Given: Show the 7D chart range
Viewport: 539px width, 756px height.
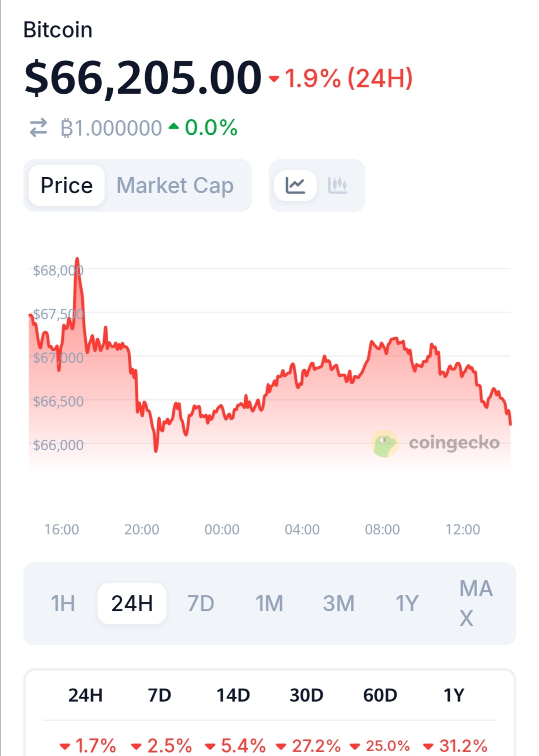Looking at the screenshot, I should click(x=201, y=604).
